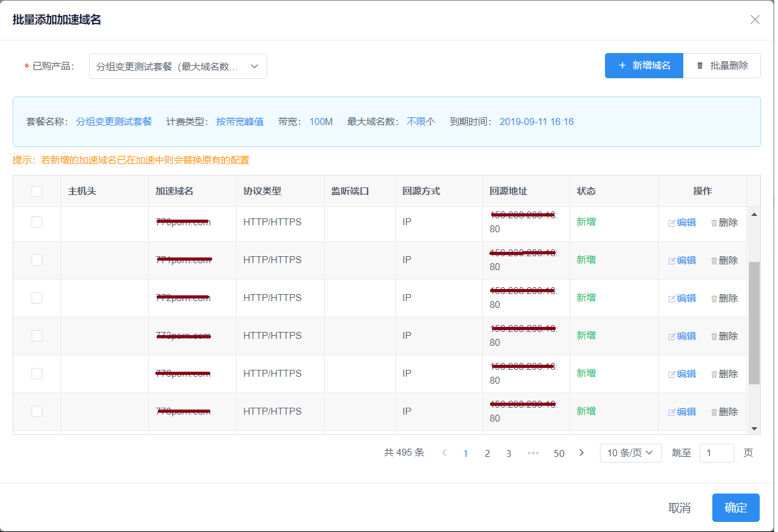The height and width of the screenshot is (532, 778).
Task: Select page 1 in pagination
Action: [466, 453]
